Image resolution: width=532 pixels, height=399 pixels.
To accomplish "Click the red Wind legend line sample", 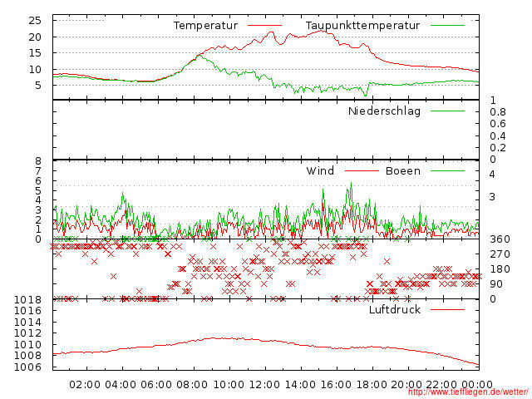I will (x=362, y=171).
